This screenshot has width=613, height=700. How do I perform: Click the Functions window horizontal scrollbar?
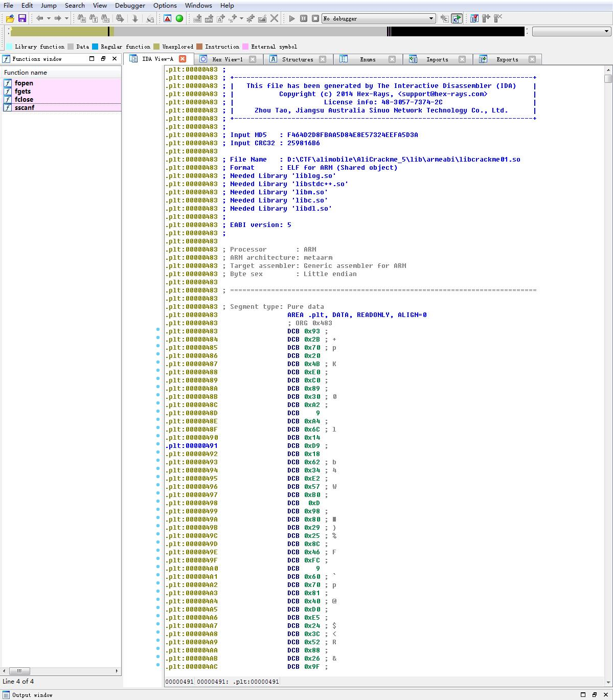[x=61, y=671]
